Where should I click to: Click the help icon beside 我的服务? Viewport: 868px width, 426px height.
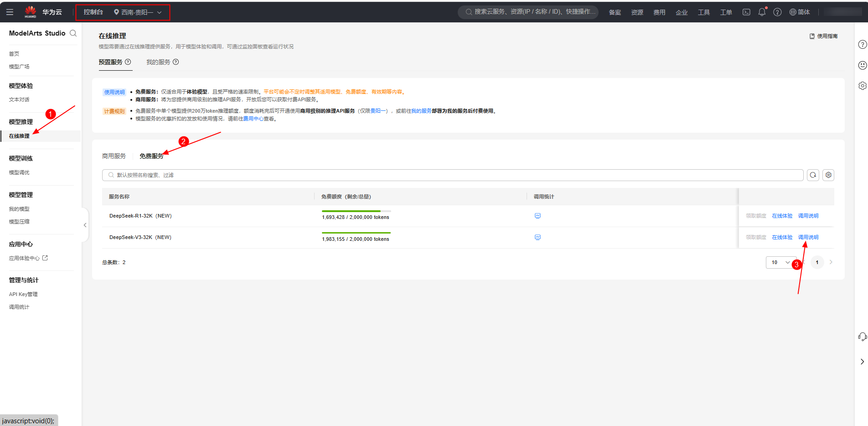tap(176, 62)
